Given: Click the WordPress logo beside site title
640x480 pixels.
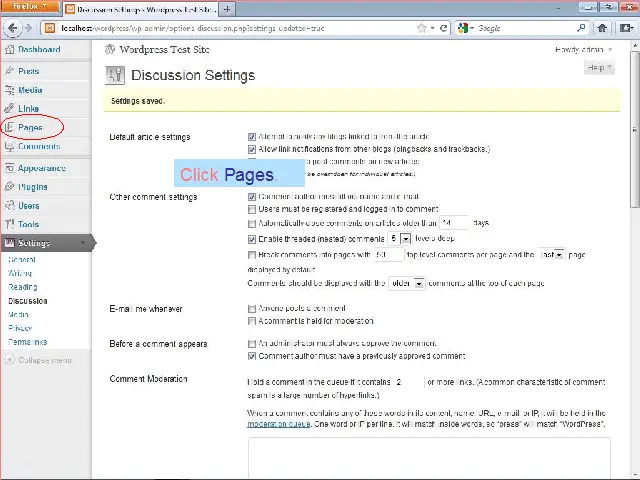Looking at the screenshot, I should click(109, 49).
